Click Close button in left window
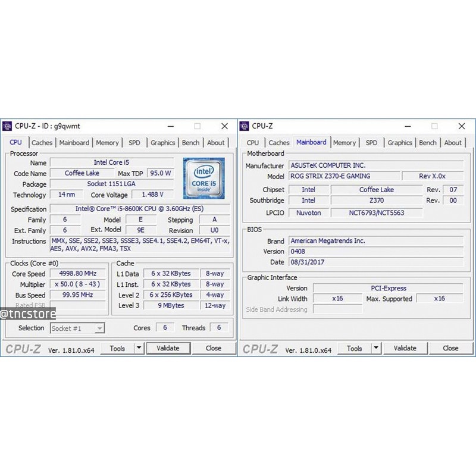476x476 pixels. pyautogui.click(x=214, y=348)
